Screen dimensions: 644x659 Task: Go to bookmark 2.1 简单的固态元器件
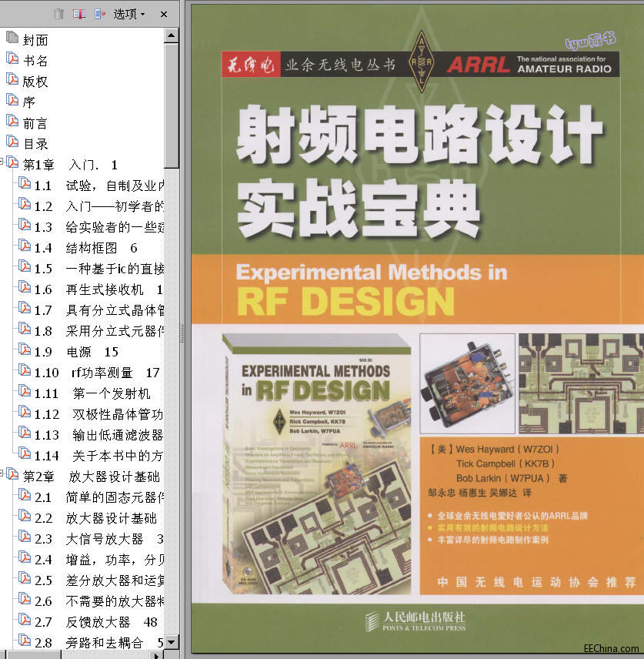(x=99, y=497)
